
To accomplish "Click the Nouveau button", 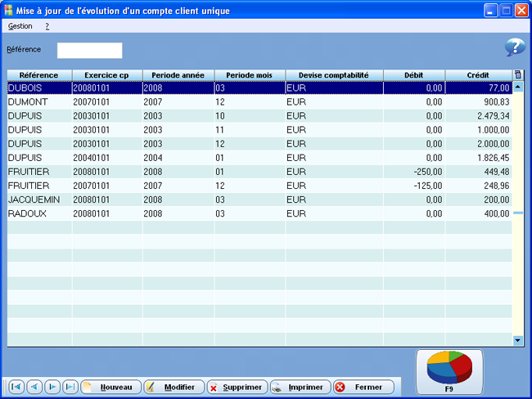I will 111,387.
